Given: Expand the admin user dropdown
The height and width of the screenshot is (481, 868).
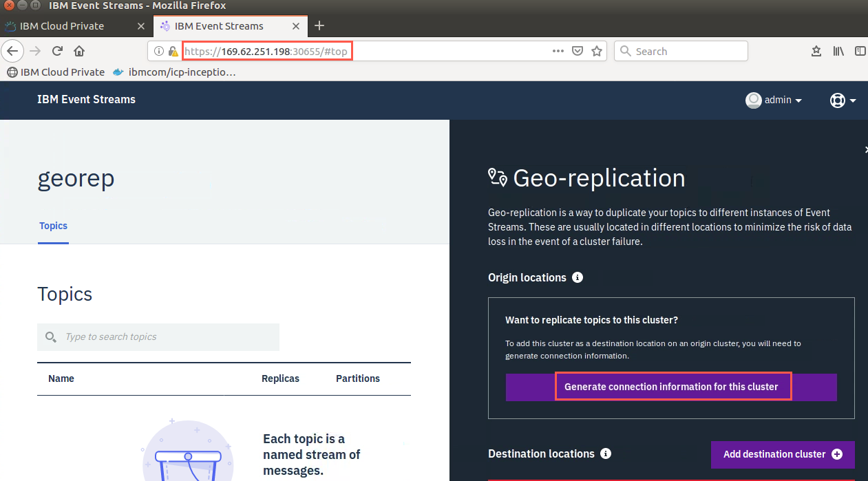Looking at the screenshot, I should [x=798, y=100].
